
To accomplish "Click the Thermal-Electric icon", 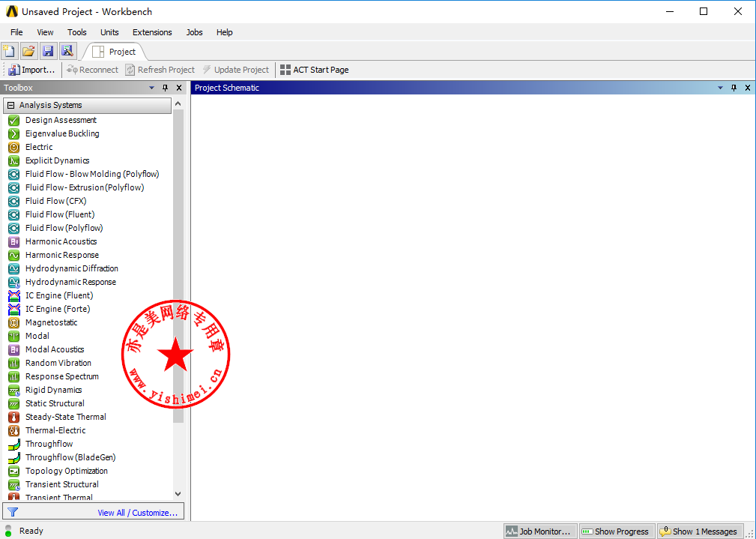I will (x=14, y=431).
